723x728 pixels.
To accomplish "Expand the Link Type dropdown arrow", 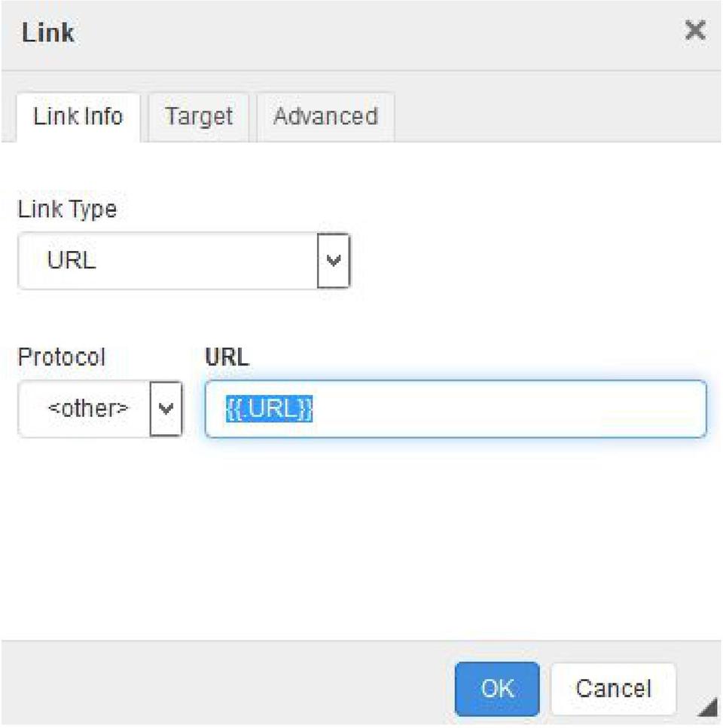I will 334,261.
